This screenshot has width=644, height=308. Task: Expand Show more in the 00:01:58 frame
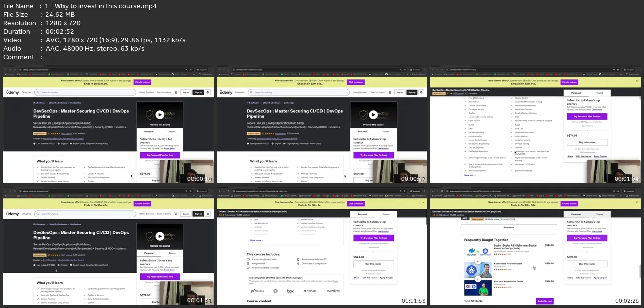[256, 240]
